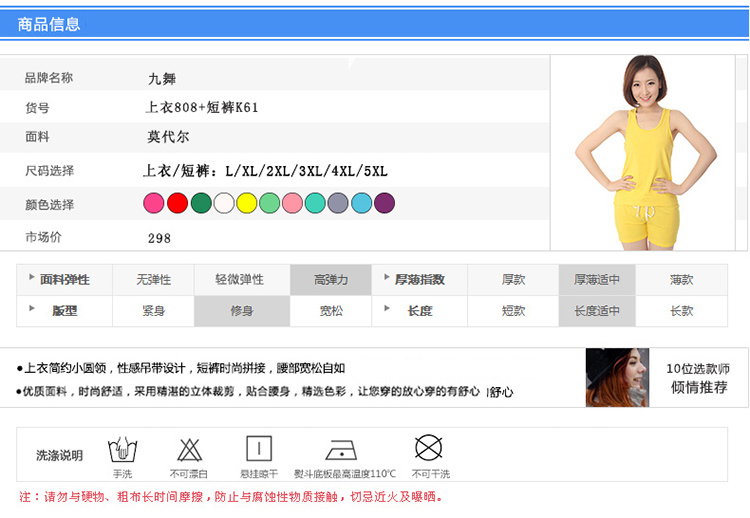Click the do-not-bleach triangle icon
The image size is (750, 518).
click(x=189, y=449)
